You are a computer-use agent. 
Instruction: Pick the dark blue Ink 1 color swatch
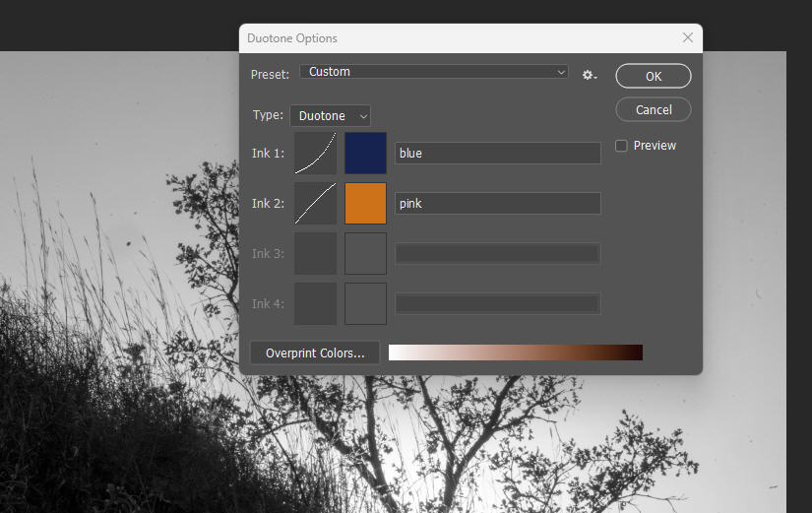[x=365, y=153]
